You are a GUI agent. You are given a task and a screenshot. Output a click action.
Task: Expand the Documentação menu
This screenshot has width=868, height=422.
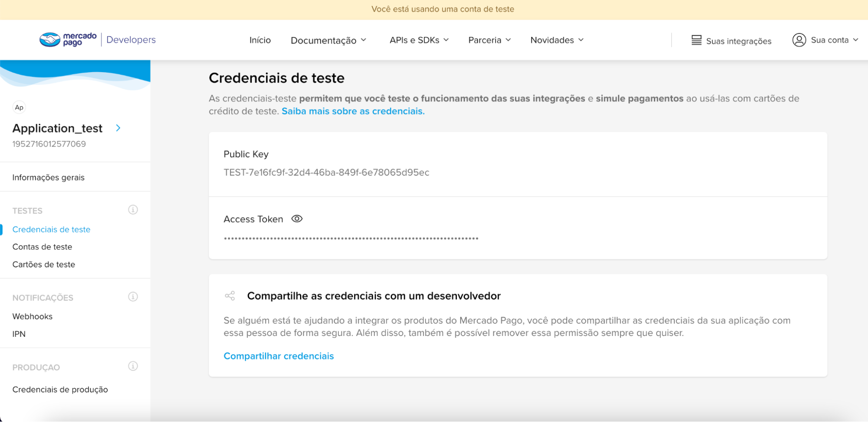coord(329,40)
